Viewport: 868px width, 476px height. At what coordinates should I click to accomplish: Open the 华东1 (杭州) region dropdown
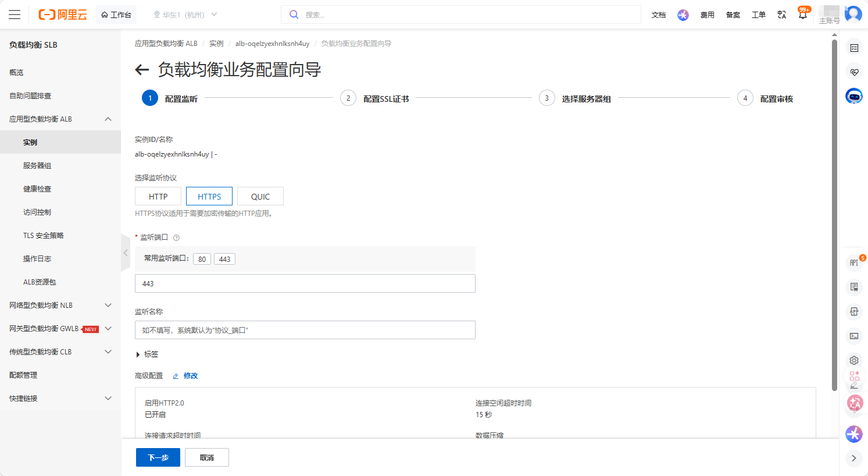click(185, 15)
